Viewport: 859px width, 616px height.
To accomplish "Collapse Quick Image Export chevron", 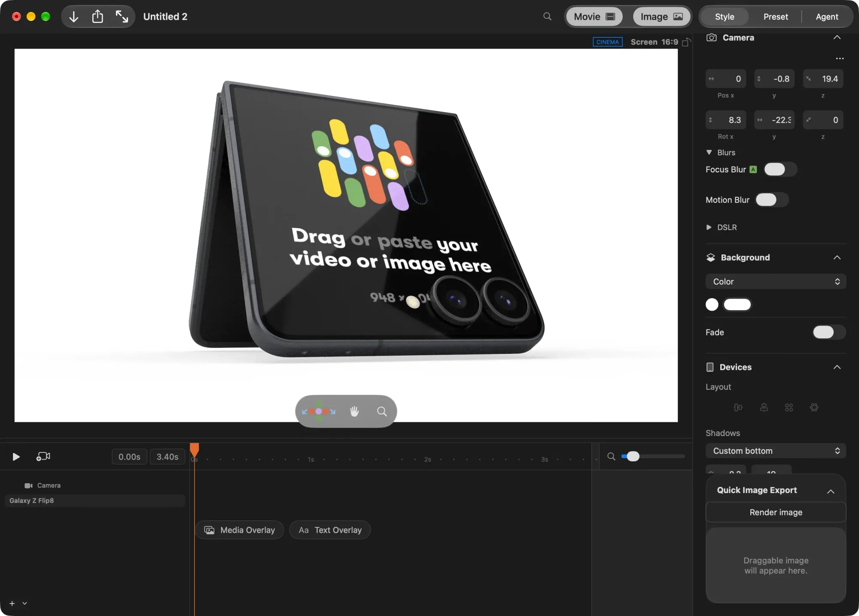I will coord(831,491).
